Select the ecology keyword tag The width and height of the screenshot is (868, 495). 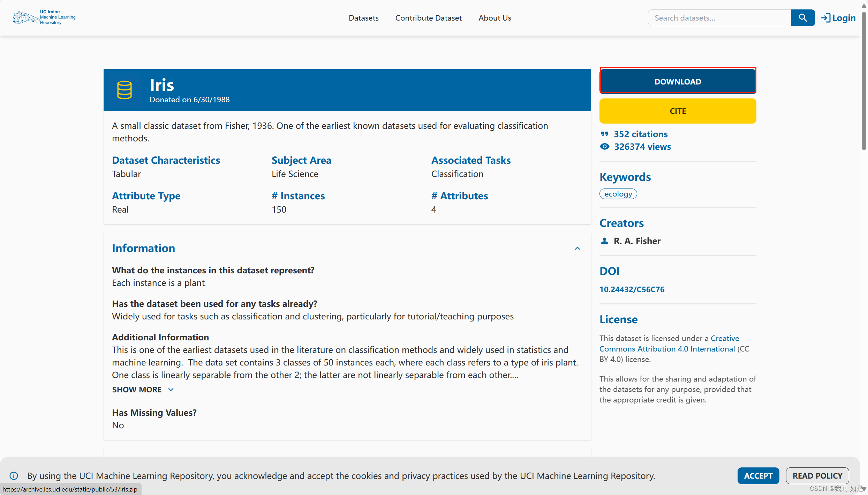pos(618,194)
